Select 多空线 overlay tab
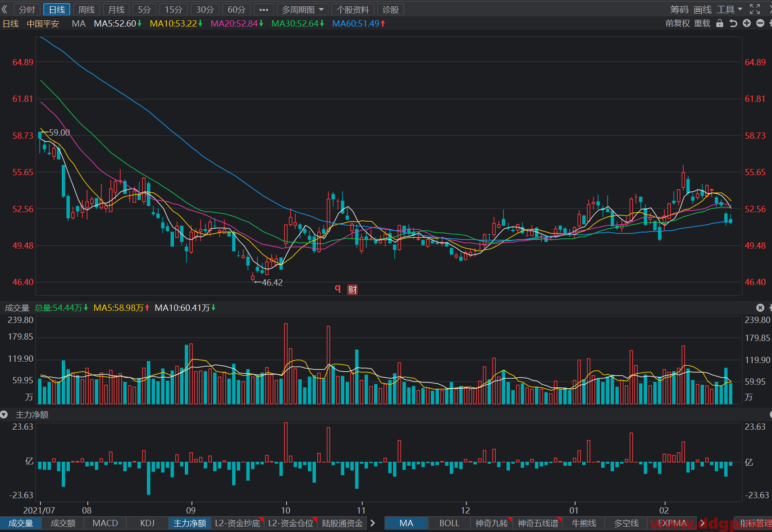772x532 pixels. point(626,523)
